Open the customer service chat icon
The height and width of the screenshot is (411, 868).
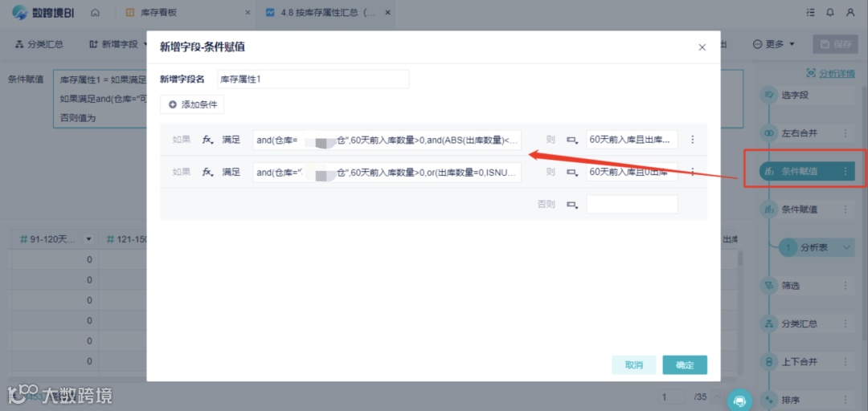739,399
